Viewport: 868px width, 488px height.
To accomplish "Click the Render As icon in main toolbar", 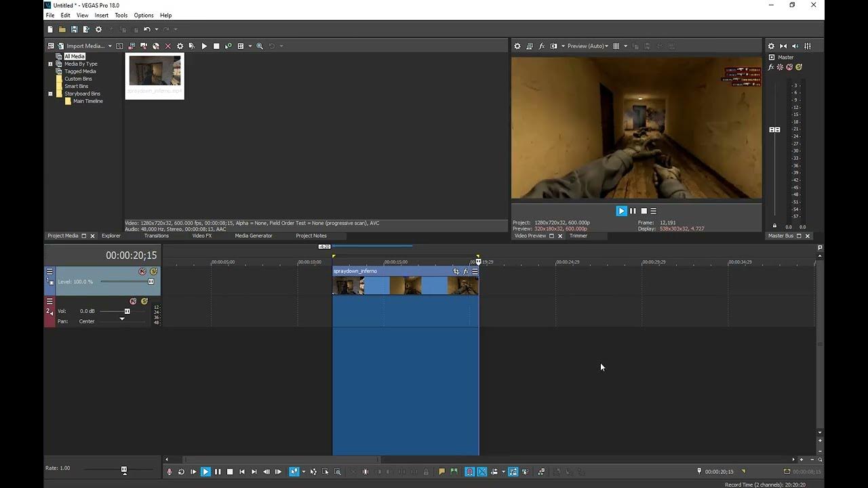I will point(86,29).
